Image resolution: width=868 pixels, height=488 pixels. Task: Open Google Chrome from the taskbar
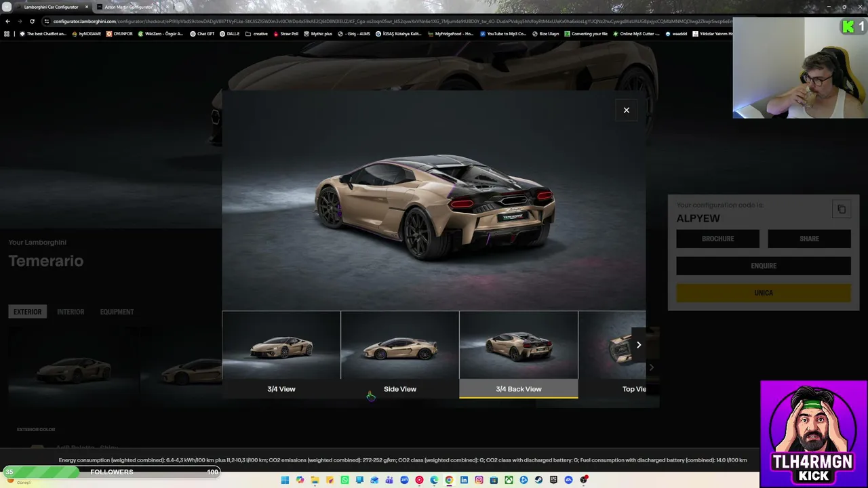click(449, 480)
